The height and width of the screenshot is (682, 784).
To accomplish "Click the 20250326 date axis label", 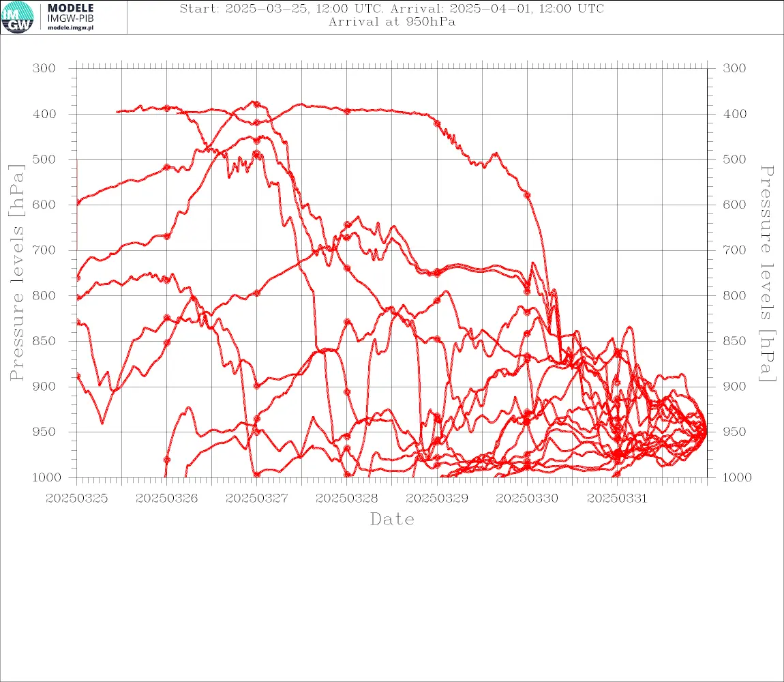I will point(166,499).
